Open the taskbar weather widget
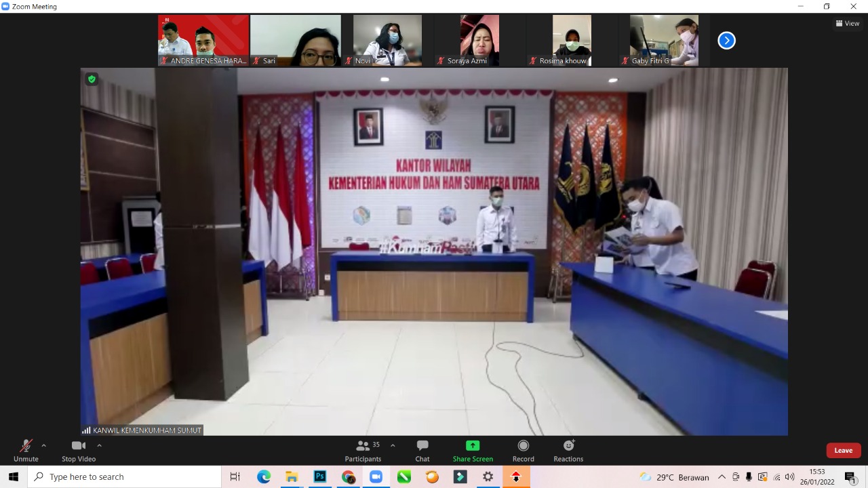Viewport: 868px width, 488px height. click(673, 477)
